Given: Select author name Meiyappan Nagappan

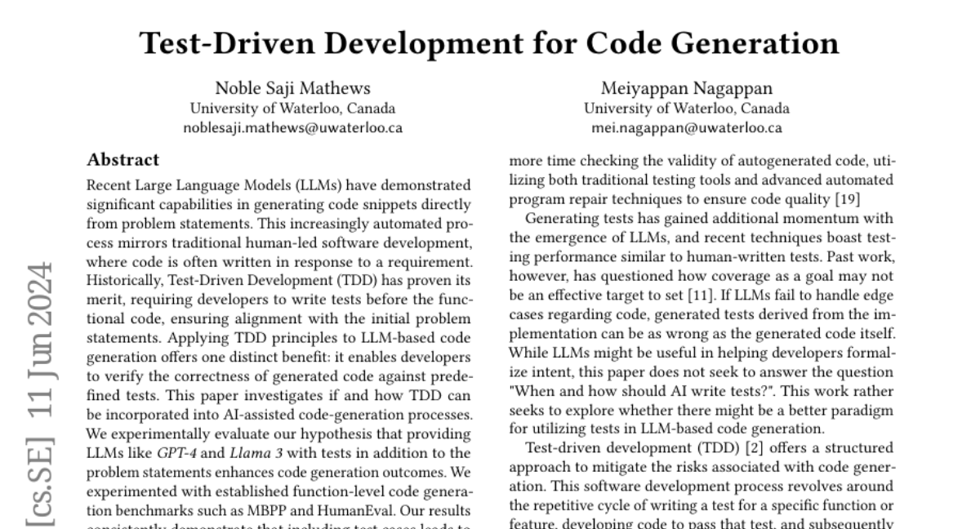Looking at the screenshot, I should point(686,89).
